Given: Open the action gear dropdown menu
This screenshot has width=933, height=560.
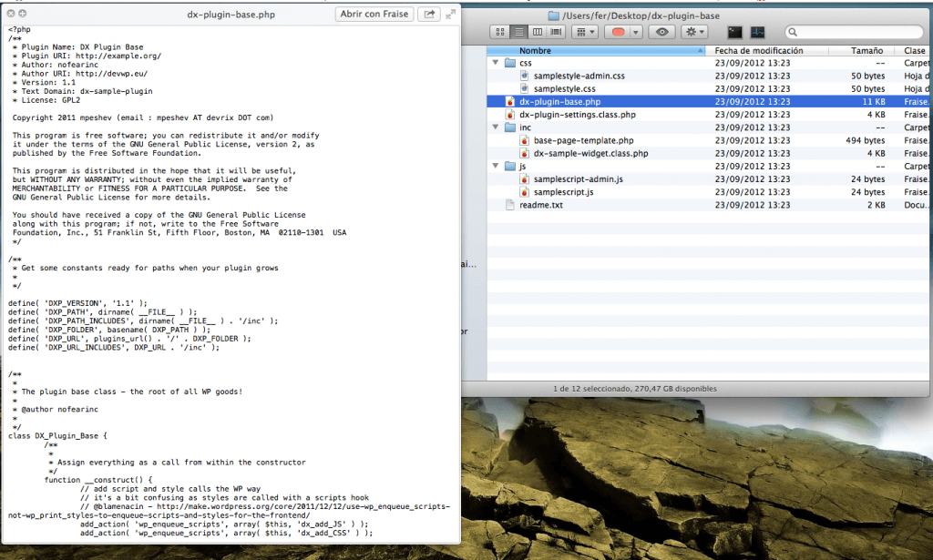Looking at the screenshot, I should point(697,32).
